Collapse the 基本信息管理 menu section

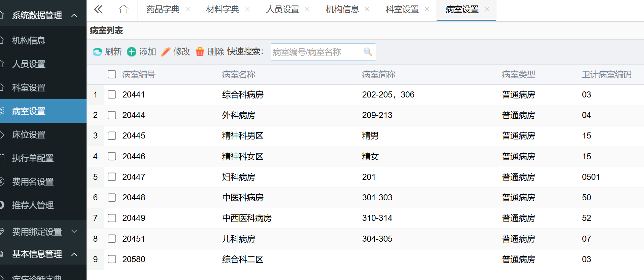74,254
